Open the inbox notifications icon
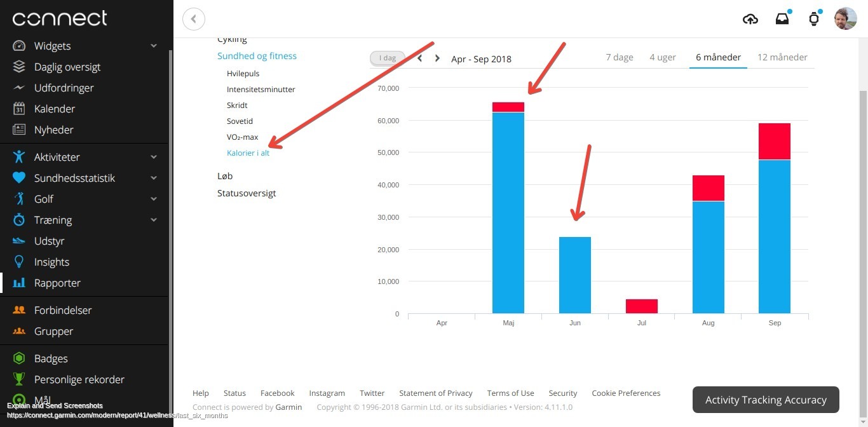 click(782, 19)
